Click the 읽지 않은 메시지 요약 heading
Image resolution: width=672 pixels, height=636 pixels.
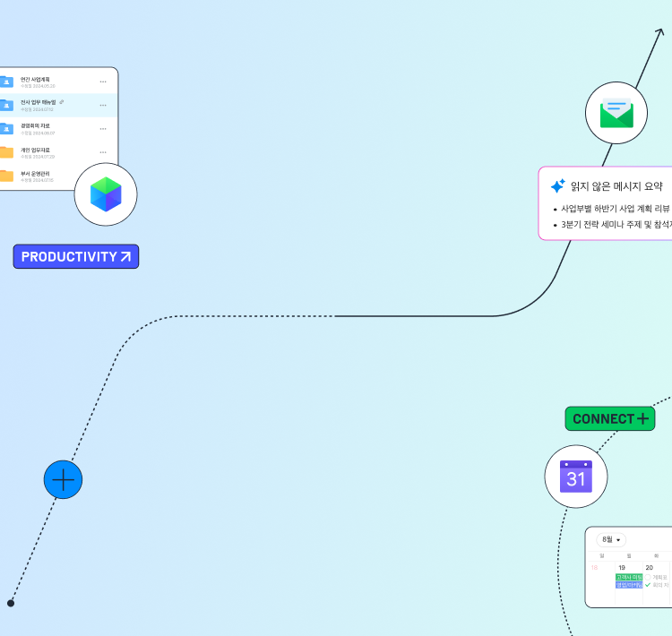tap(616, 186)
